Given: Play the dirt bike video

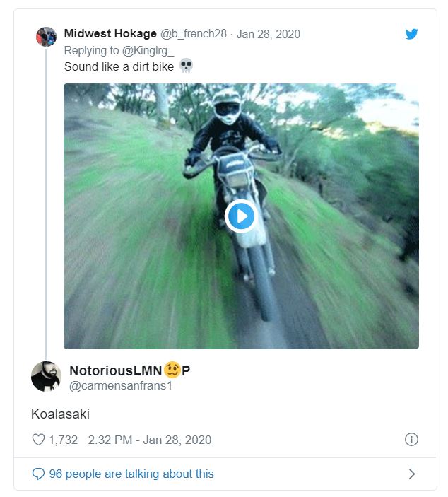Looking at the screenshot, I should pos(240,216).
